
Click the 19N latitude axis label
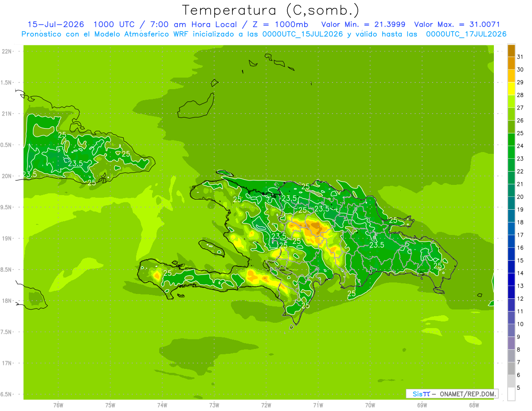6,239
